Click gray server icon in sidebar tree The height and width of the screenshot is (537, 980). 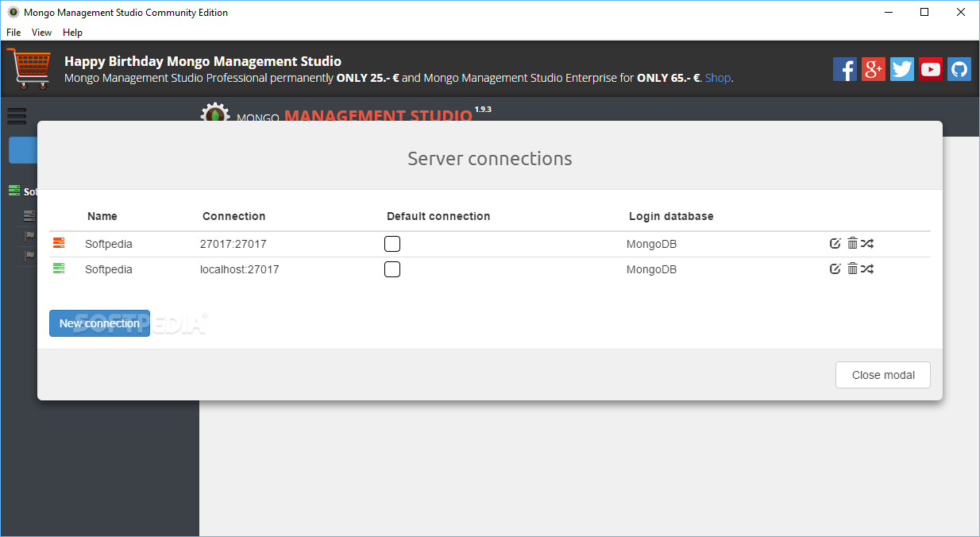[x=29, y=215]
